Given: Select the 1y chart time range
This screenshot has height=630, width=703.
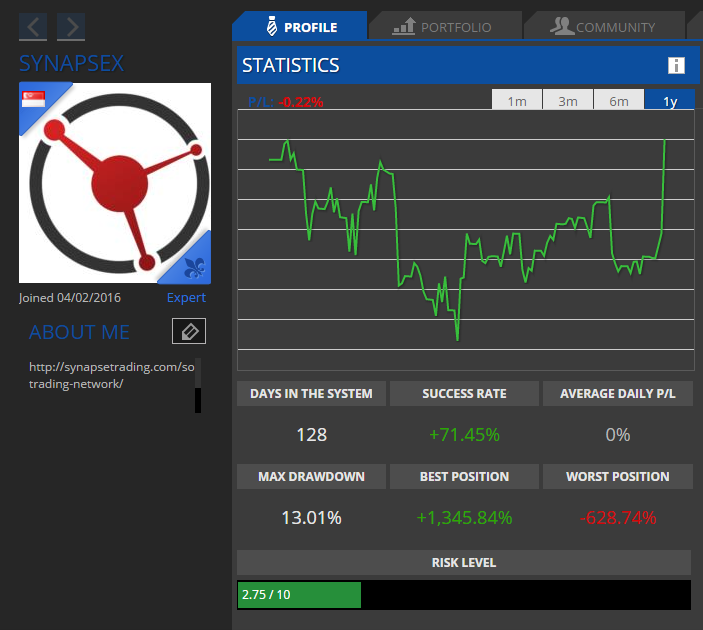Looking at the screenshot, I should coord(669,101).
